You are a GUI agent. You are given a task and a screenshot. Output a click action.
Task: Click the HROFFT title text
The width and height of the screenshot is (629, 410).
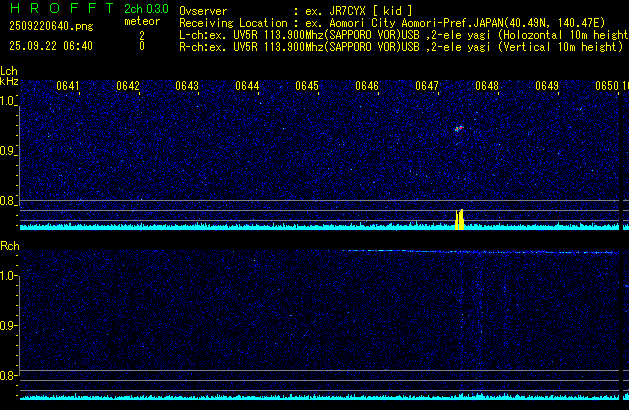(x=58, y=9)
